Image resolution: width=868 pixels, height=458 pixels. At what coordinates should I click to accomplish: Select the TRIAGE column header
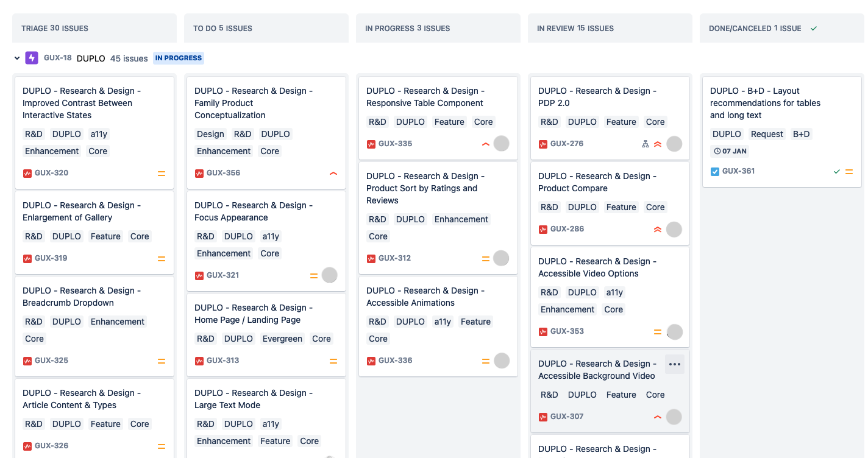tap(55, 29)
